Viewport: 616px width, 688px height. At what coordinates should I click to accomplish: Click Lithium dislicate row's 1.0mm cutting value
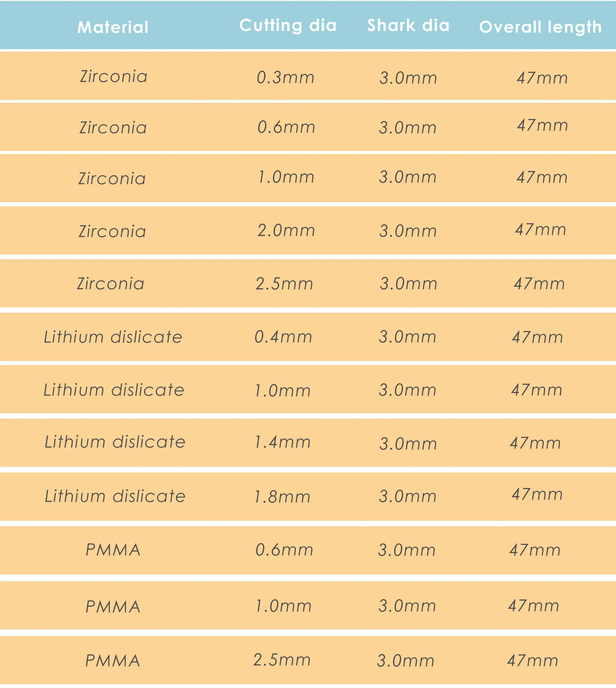click(282, 390)
